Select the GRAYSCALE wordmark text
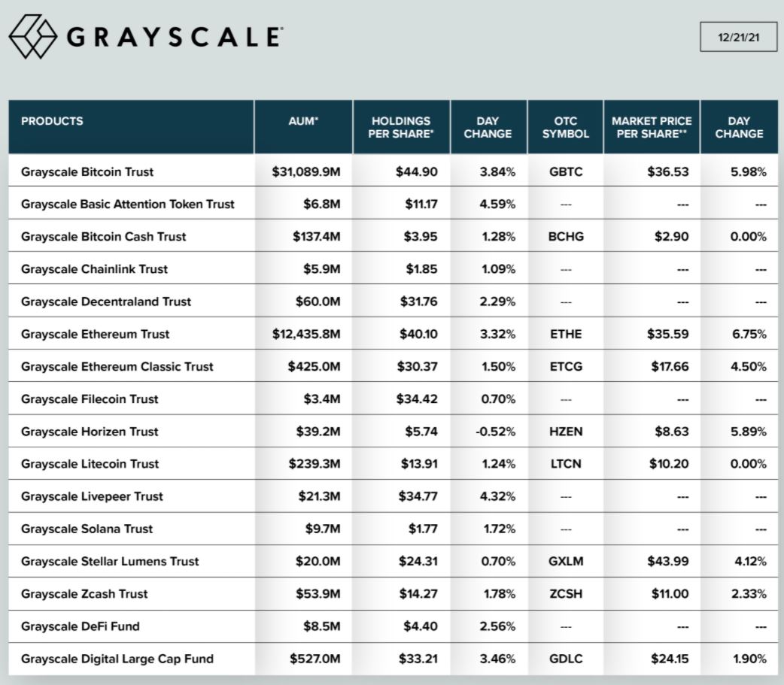This screenshot has height=685, width=784. 175,37
